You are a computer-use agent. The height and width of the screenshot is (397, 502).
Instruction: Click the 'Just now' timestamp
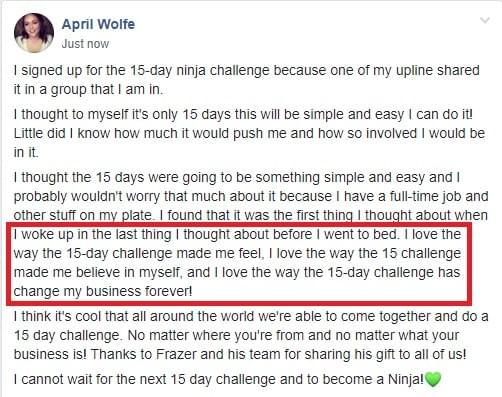[85, 44]
